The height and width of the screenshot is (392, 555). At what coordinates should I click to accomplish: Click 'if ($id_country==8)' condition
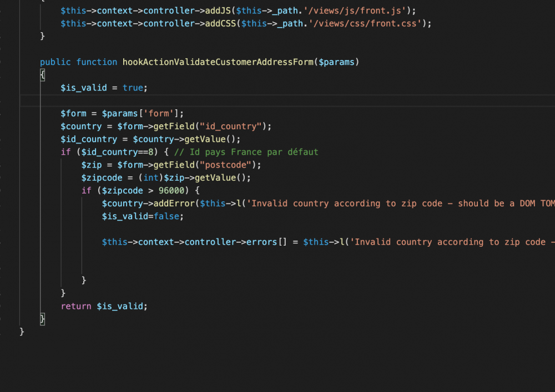click(x=109, y=152)
